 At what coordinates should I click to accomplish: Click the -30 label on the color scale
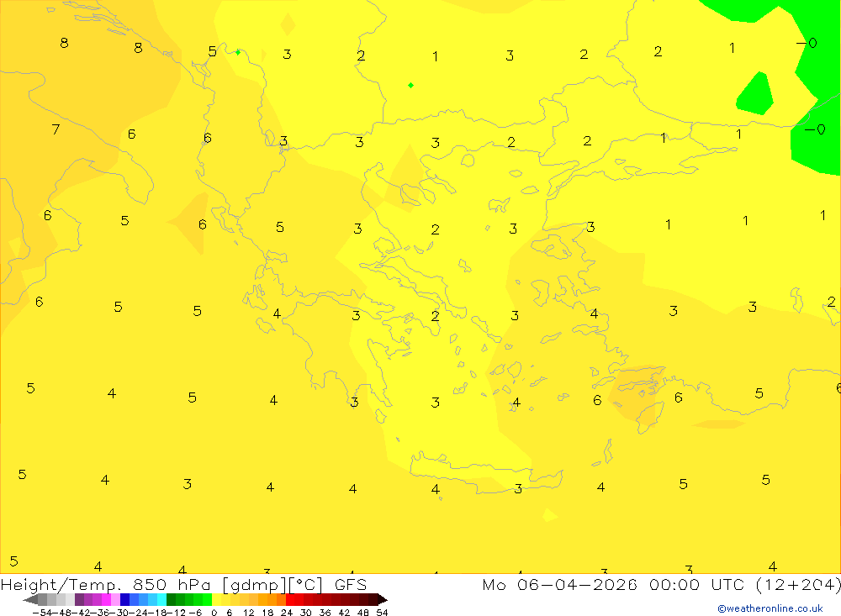[119, 613]
